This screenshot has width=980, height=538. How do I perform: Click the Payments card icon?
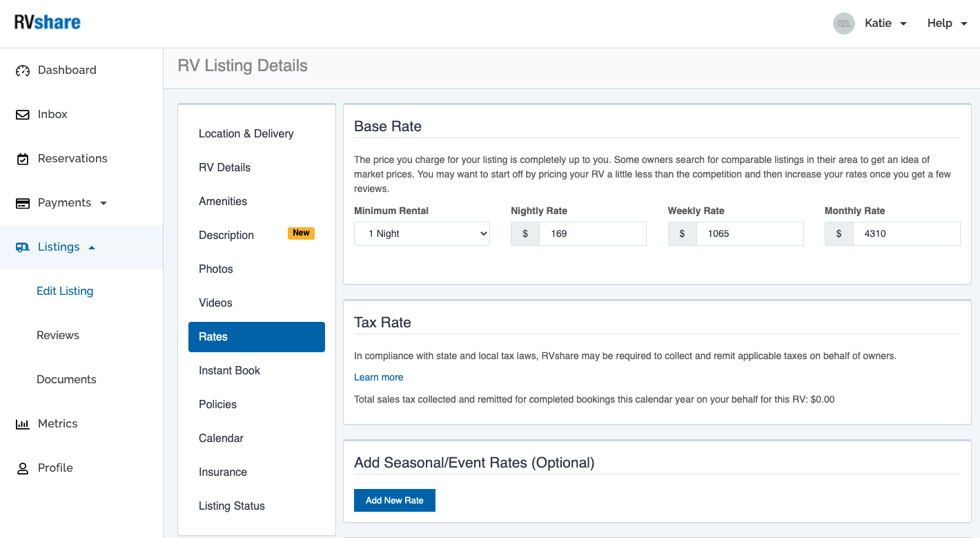[x=22, y=202]
